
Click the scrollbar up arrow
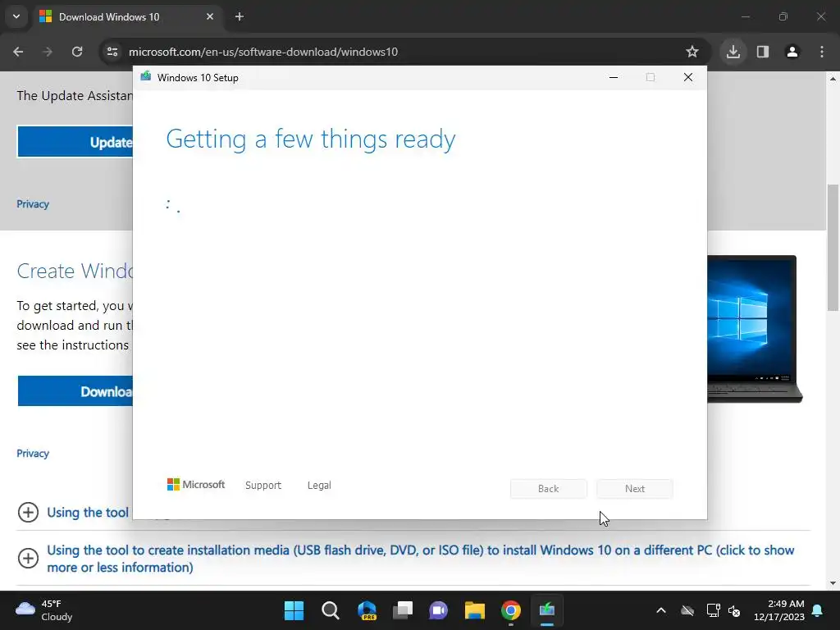click(x=833, y=79)
